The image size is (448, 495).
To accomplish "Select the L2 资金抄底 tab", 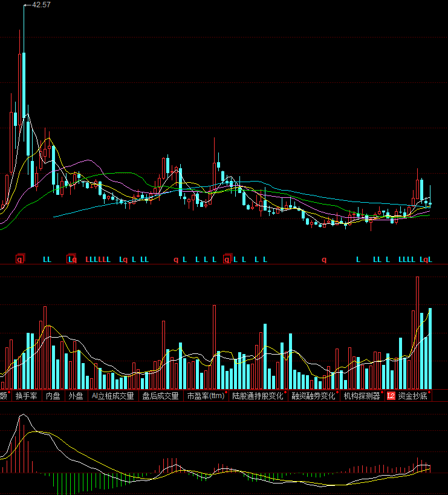I will (x=408, y=396).
